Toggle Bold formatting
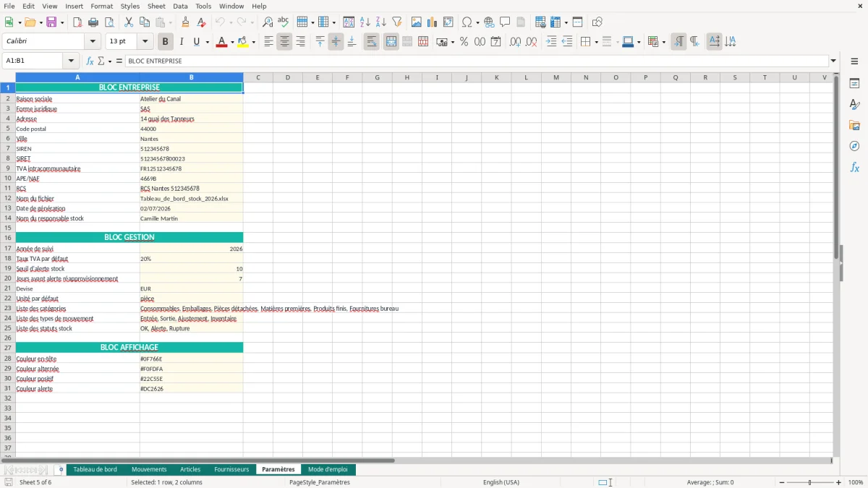The height and width of the screenshot is (488, 868). 165,42
